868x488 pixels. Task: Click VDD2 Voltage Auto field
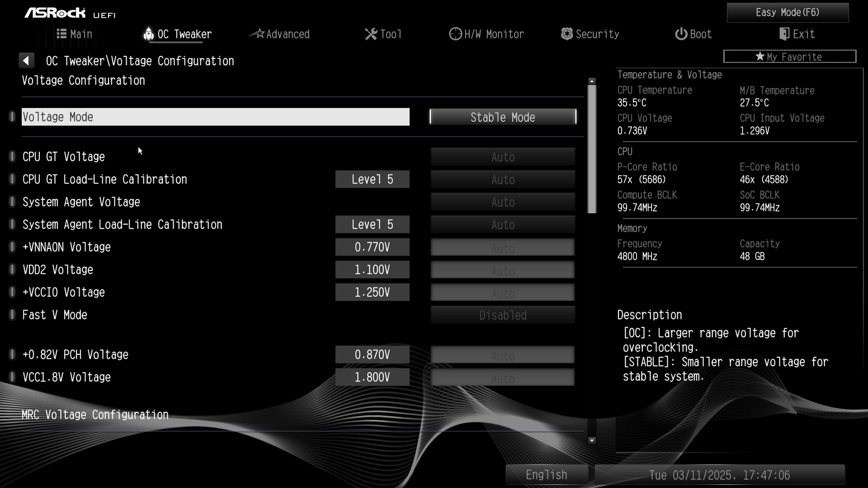click(503, 270)
